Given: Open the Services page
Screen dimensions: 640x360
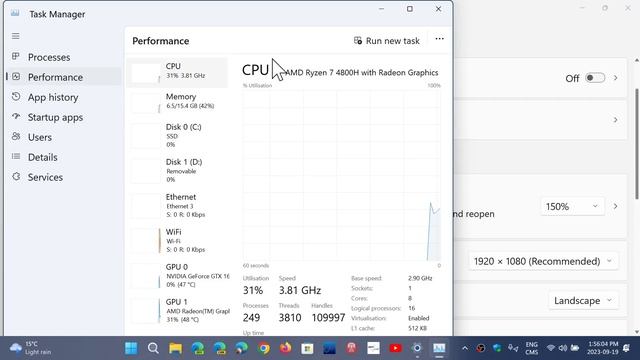Looking at the screenshot, I should 64,177.
